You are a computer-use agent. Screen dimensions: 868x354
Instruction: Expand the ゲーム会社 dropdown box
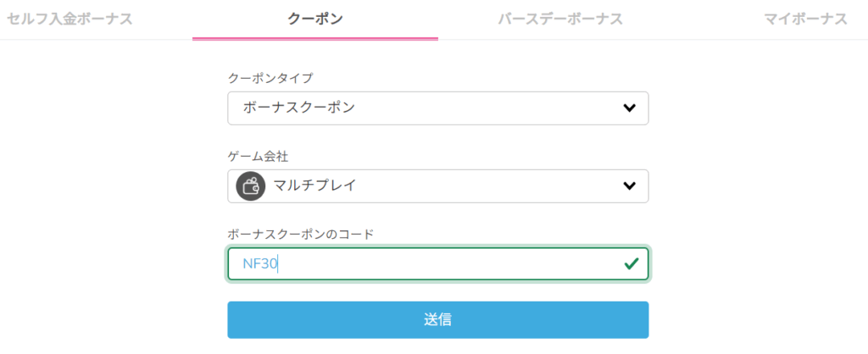click(x=437, y=186)
